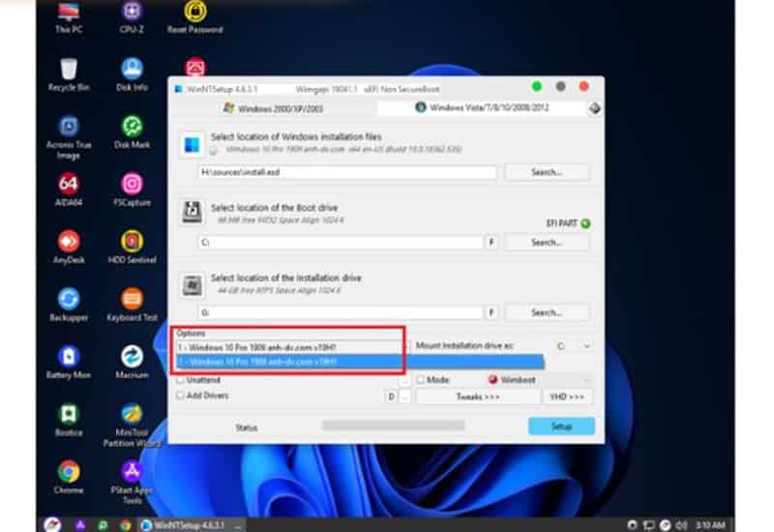Open the Start button on the taskbar
Viewport: 774px width, 532px height.
(x=53, y=524)
